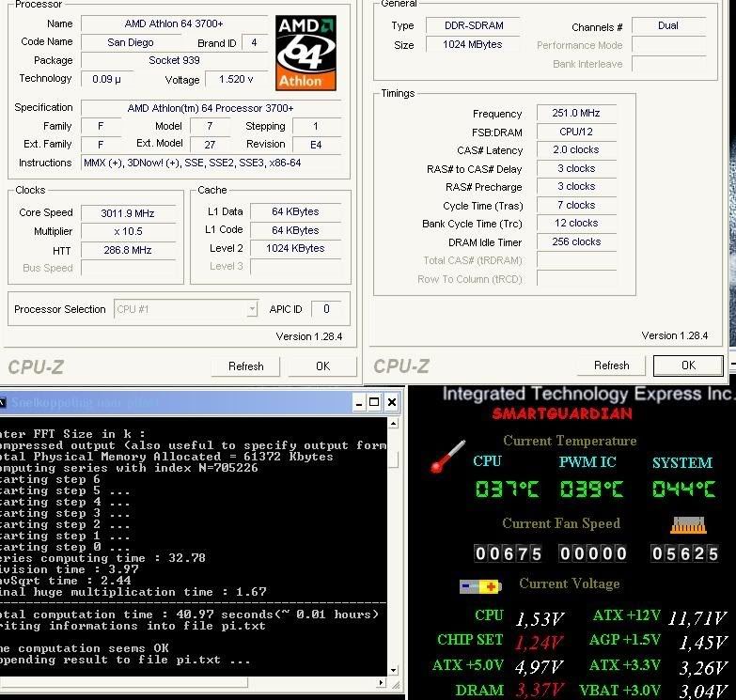Click console horizontal scrollbar right arrow
This screenshot has width=736, height=700.
click(x=381, y=683)
